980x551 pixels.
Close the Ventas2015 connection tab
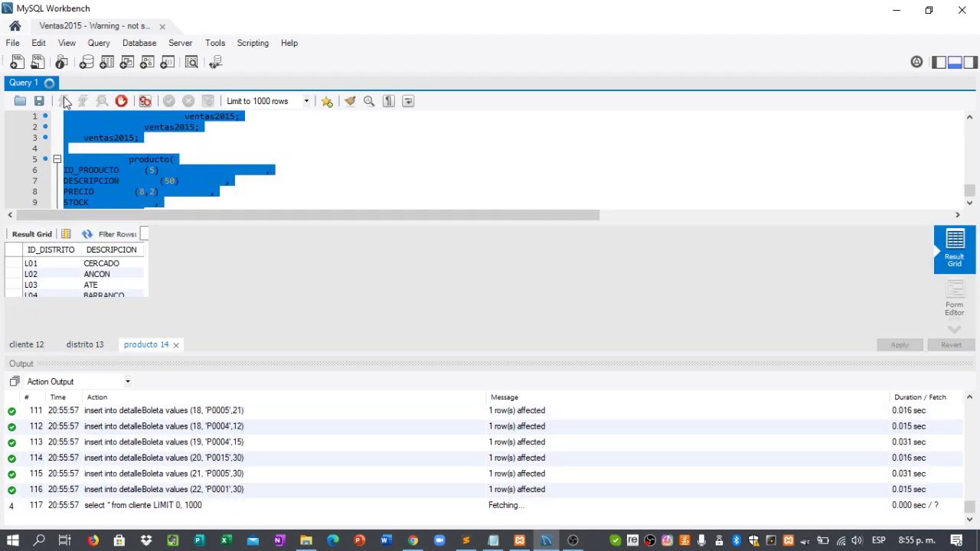pyautogui.click(x=162, y=26)
